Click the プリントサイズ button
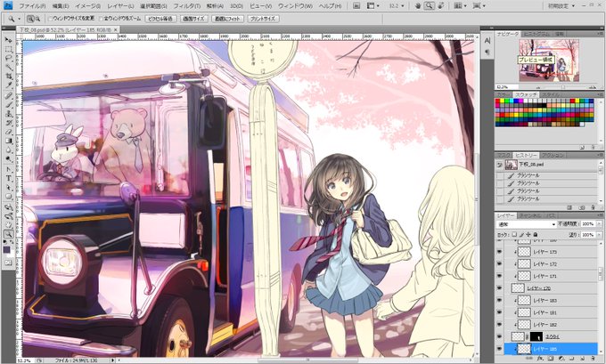Image resolution: width=606 pixels, height=364 pixels. 263,19
